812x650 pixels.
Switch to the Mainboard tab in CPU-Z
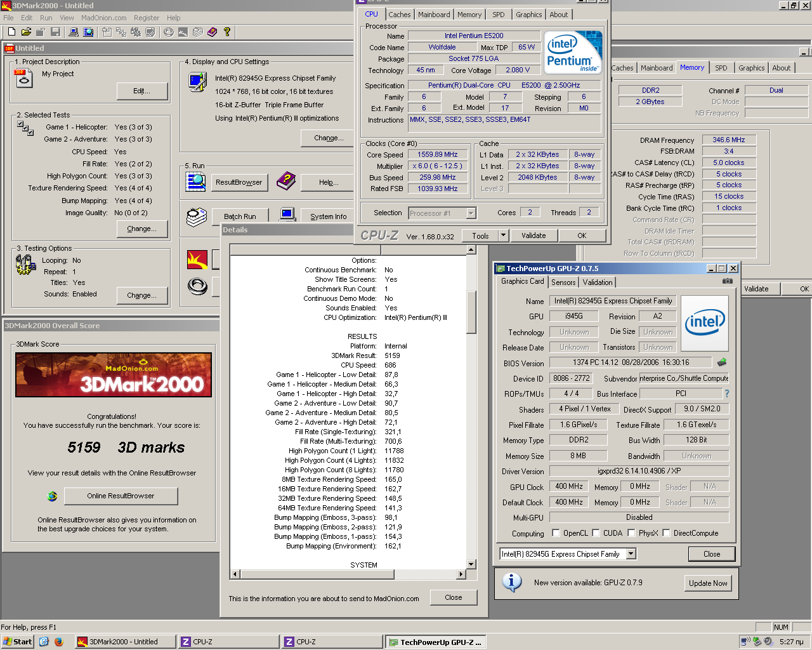[434, 15]
